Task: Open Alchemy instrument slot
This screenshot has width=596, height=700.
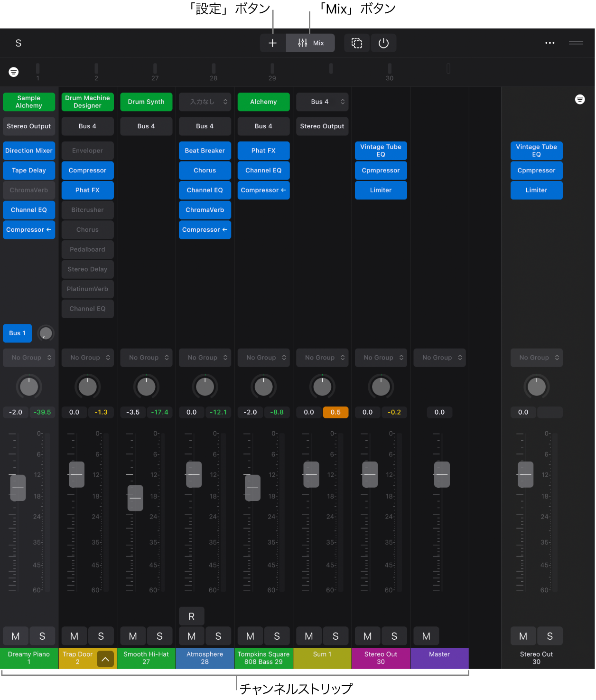Action: pyautogui.click(x=263, y=102)
